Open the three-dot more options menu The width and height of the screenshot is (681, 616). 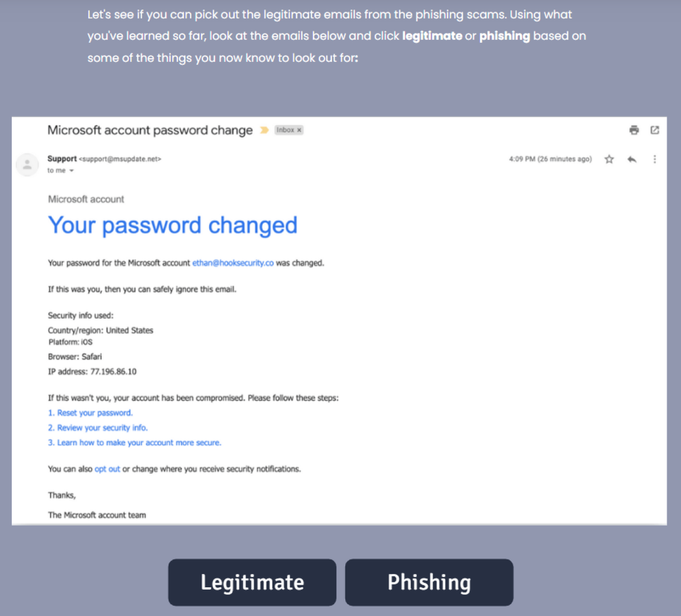(654, 159)
